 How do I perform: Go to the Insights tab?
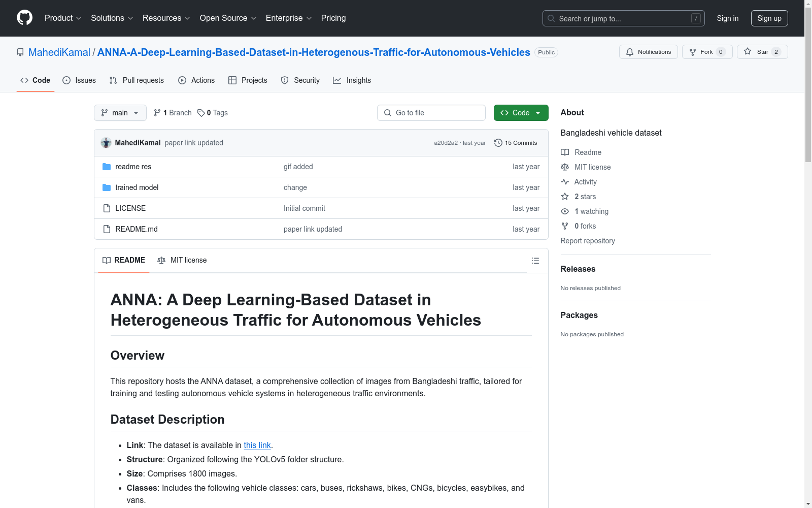[352, 80]
